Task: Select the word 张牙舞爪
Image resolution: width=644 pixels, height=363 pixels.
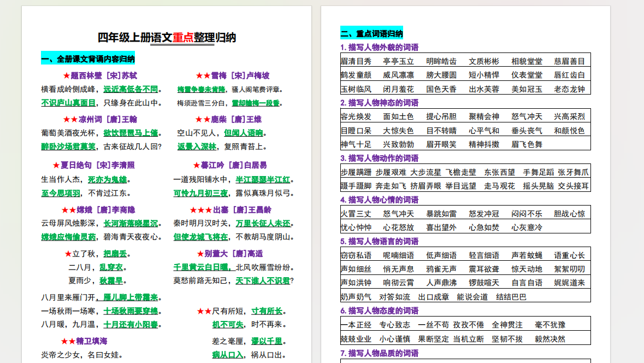Action: pos(573,173)
